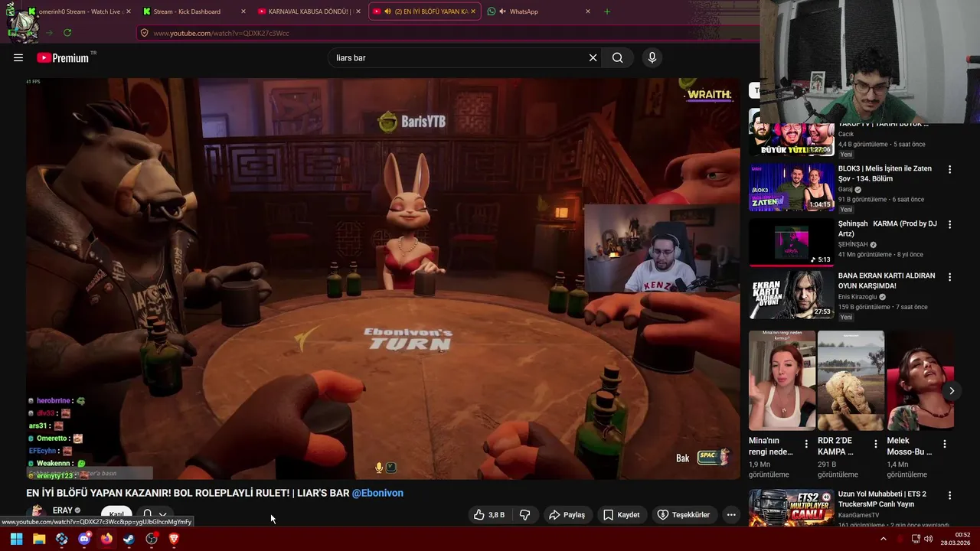Open Discord from the taskbar

coord(84,539)
